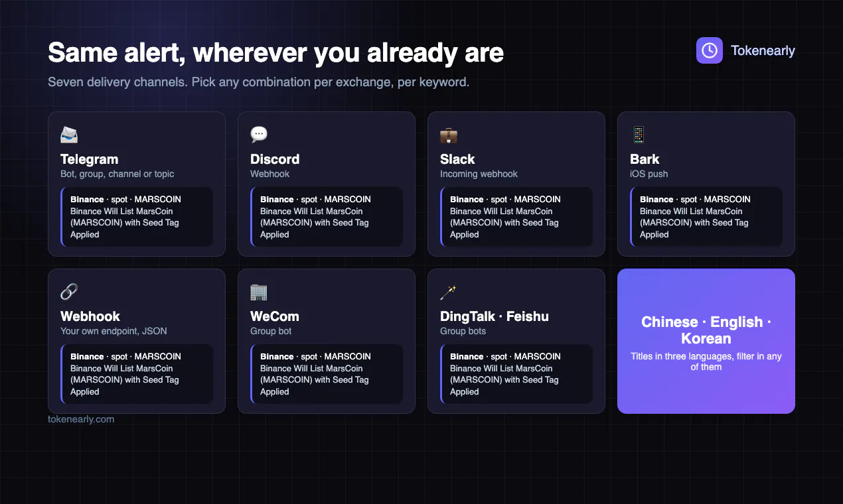The height and width of the screenshot is (504, 843).
Task: Click the Telegram envelope emoji icon
Action: click(x=69, y=135)
